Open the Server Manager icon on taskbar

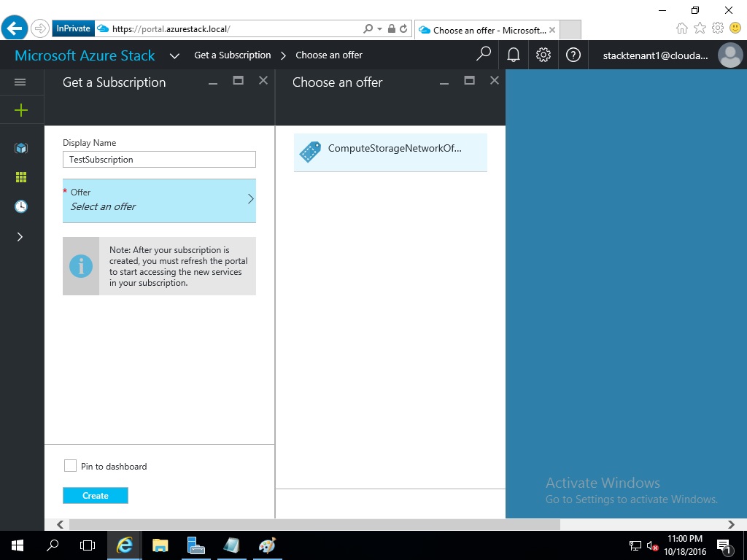[196, 545]
